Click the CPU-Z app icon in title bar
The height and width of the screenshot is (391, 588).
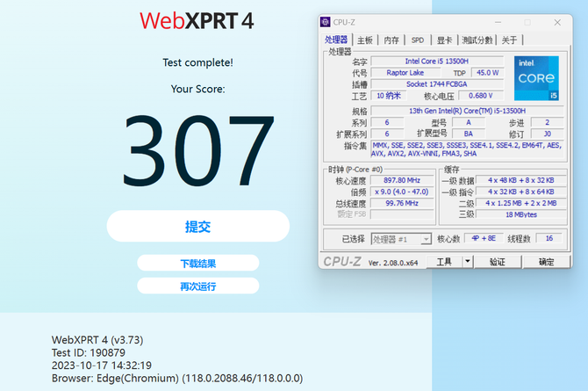coord(325,22)
